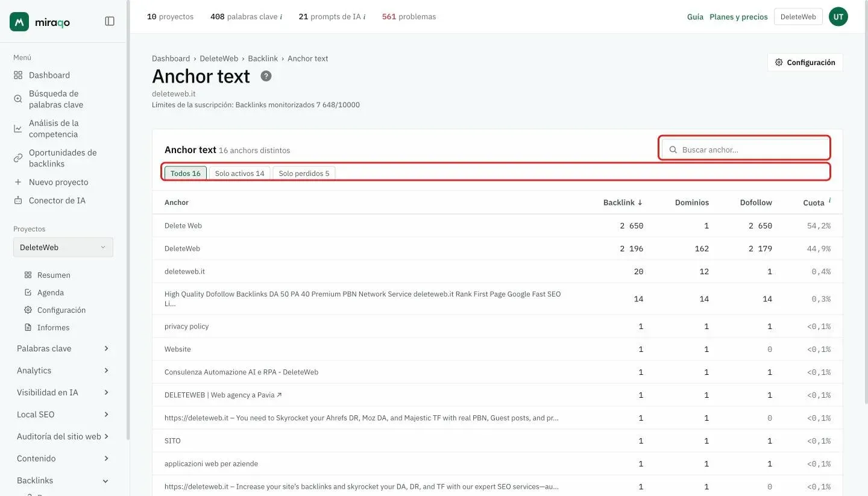Sort by Dofollow column header
Viewport: 868px width, 496px height.
point(756,202)
